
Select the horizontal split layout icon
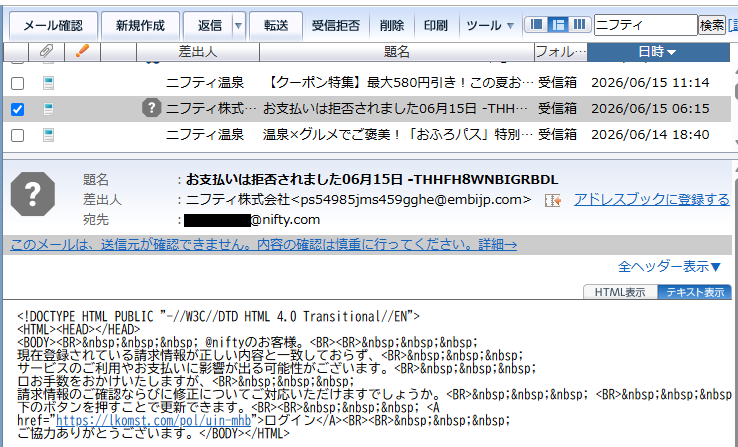coord(558,24)
